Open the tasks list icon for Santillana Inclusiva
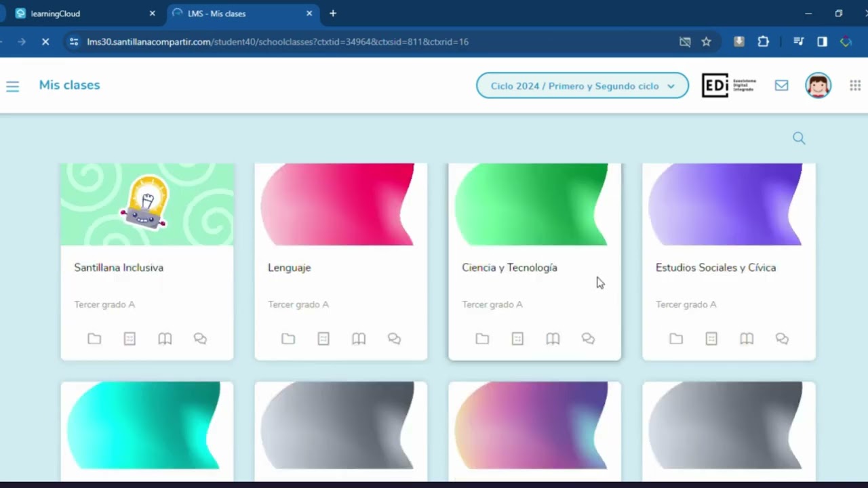 [x=130, y=338]
